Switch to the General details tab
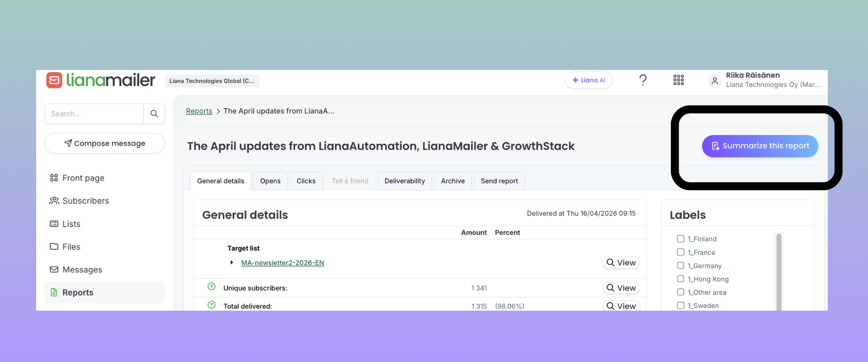The width and height of the screenshot is (868, 362). click(221, 181)
